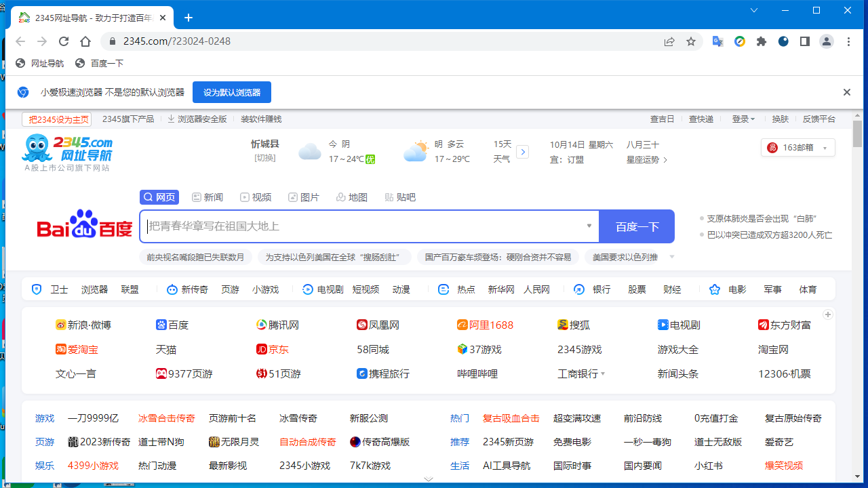Image resolution: width=868 pixels, height=488 pixels.
Task: Open the 163邮箱 mail icon
Action: coord(772,147)
